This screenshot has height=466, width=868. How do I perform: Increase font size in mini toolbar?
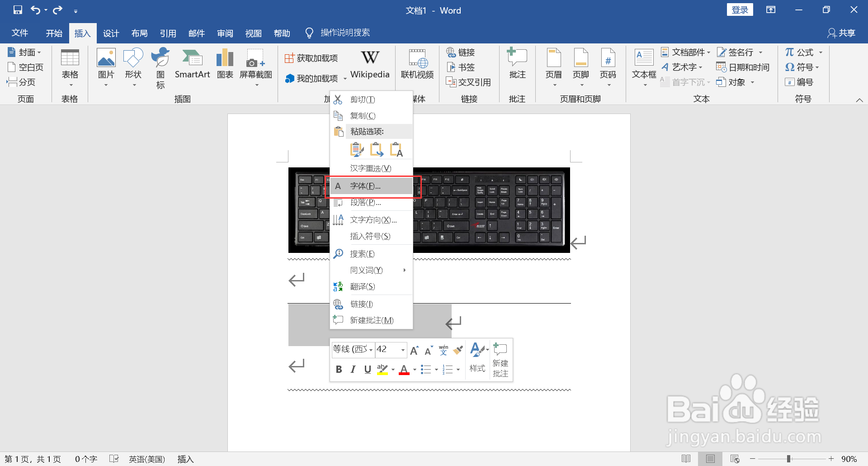414,350
